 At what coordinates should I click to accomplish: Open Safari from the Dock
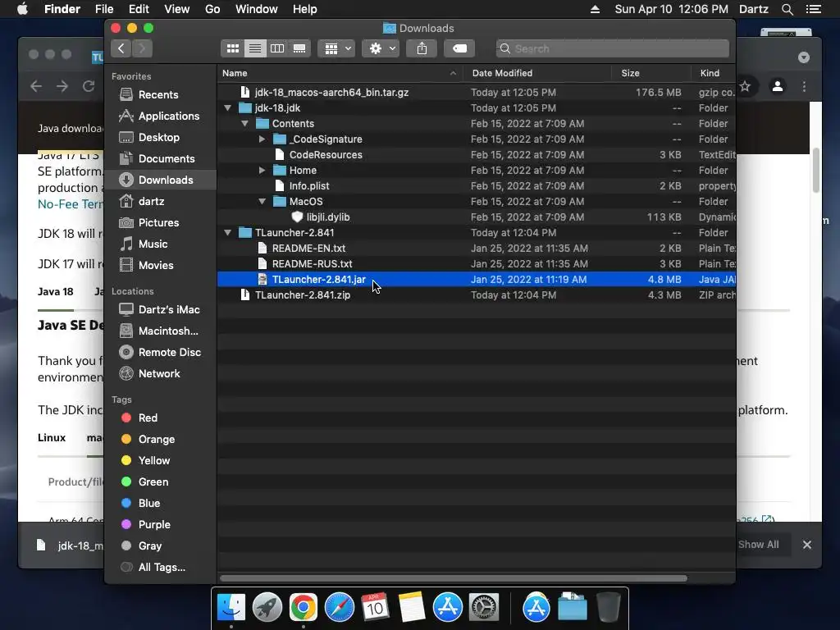[339, 608]
